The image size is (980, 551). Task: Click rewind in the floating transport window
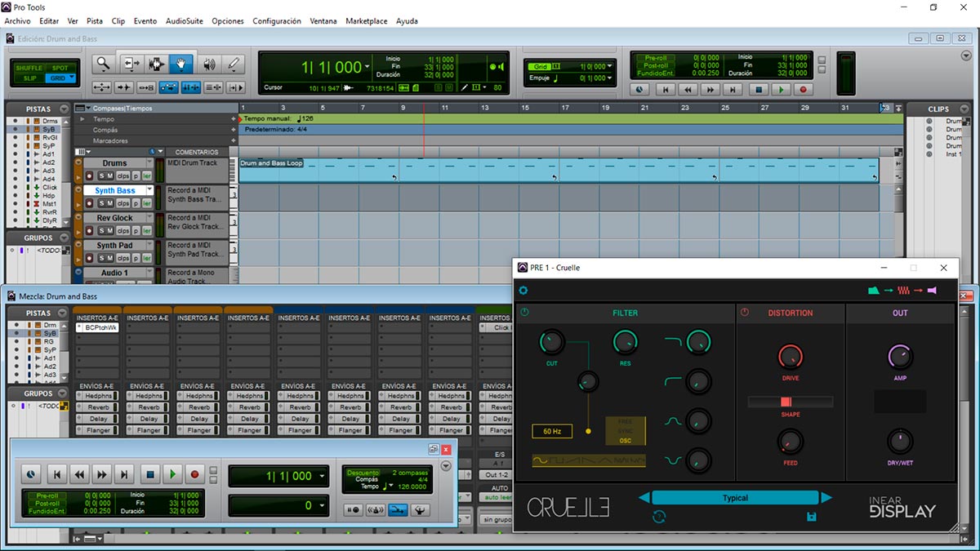tap(78, 473)
